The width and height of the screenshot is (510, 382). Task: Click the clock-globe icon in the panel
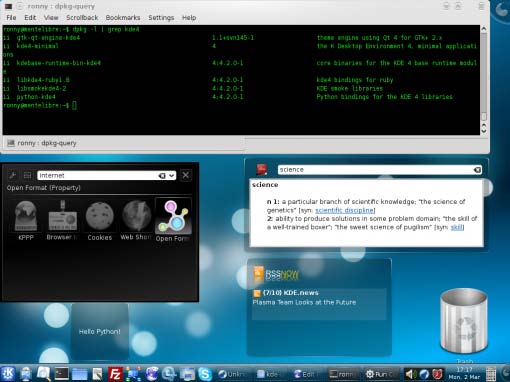click(169, 374)
